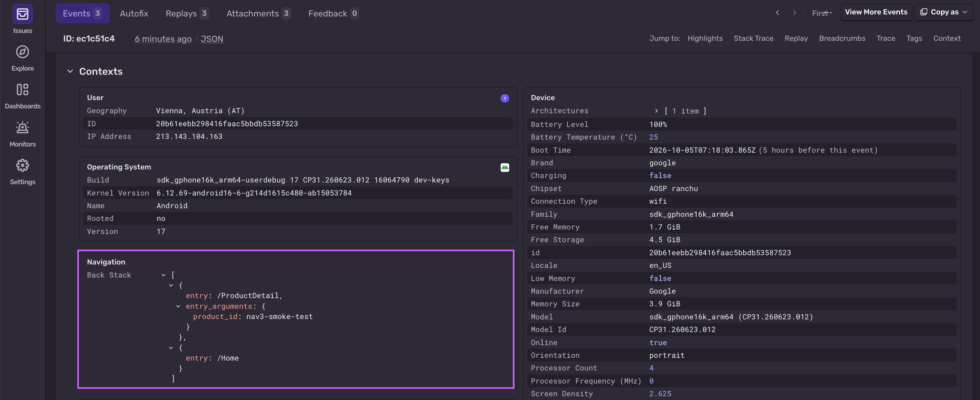This screenshot has height=400, width=980.
Task: Switch to the Autofix tab
Action: (134, 13)
